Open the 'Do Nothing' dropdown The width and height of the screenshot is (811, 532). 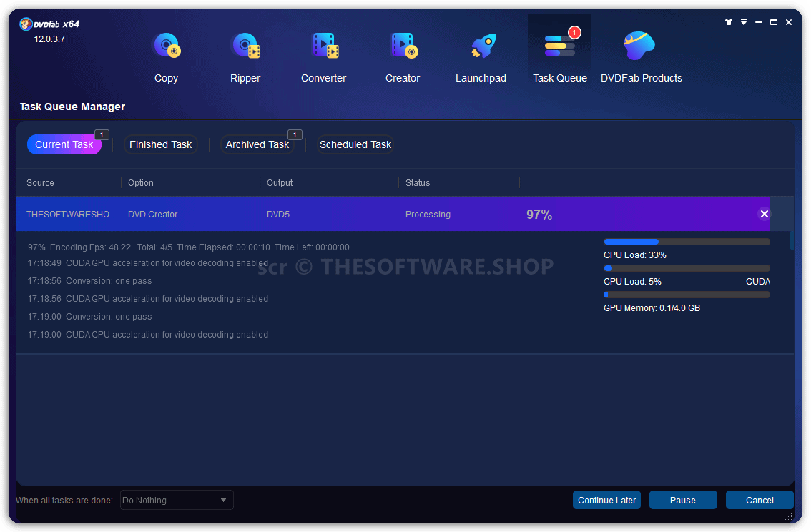[x=177, y=500]
